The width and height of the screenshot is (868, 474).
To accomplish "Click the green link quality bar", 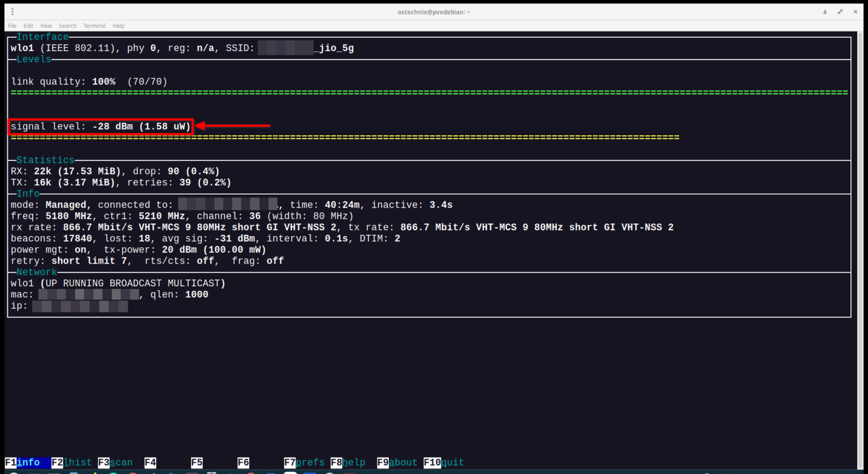I will click(396, 91).
